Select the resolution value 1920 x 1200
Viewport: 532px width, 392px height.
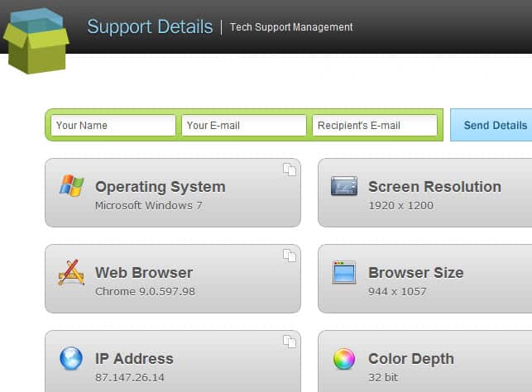[x=401, y=205]
